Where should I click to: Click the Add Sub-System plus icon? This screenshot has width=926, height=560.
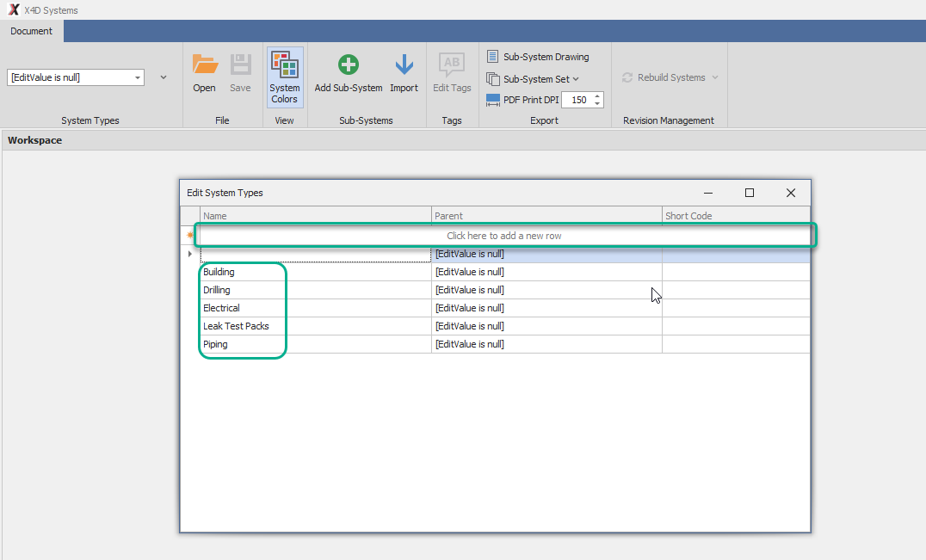(x=349, y=65)
